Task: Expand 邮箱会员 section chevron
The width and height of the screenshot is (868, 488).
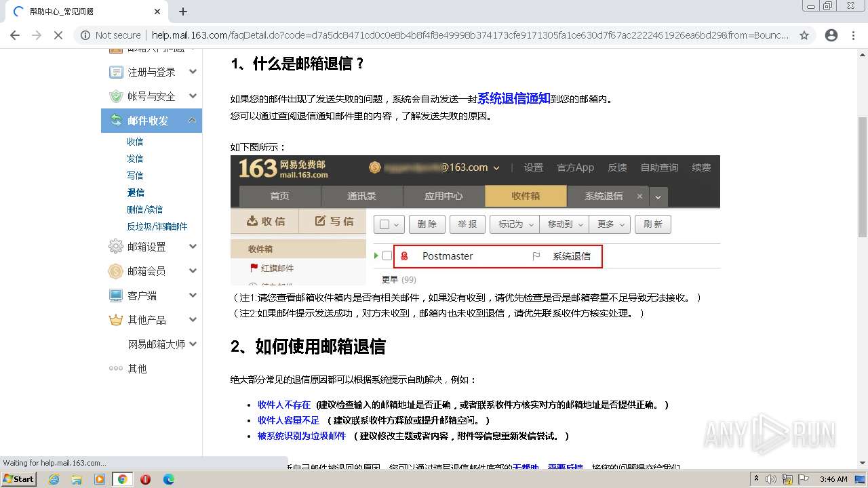Action: click(x=193, y=271)
